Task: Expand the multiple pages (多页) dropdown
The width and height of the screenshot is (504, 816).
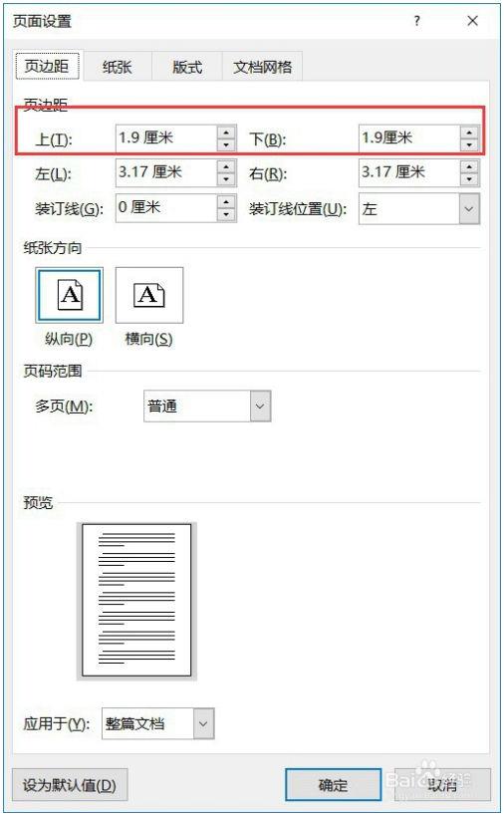Action: (x=261, y=406)
